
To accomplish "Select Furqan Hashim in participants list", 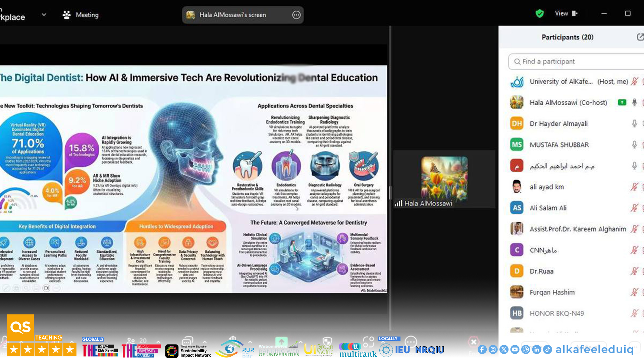I will click(552, 292).
